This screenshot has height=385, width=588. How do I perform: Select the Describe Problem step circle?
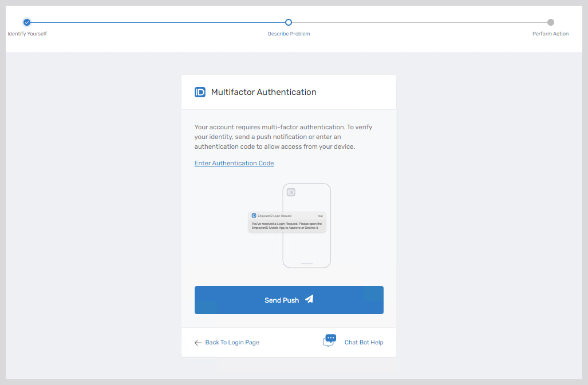(x=288, y=22)
